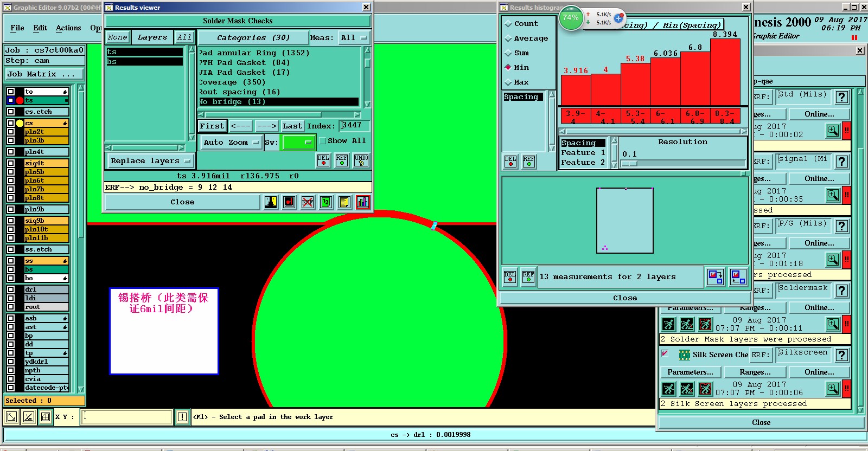Click the black and yellow figure icon
The height and width of the screenshot is (451, 868).
click(271, 202)
